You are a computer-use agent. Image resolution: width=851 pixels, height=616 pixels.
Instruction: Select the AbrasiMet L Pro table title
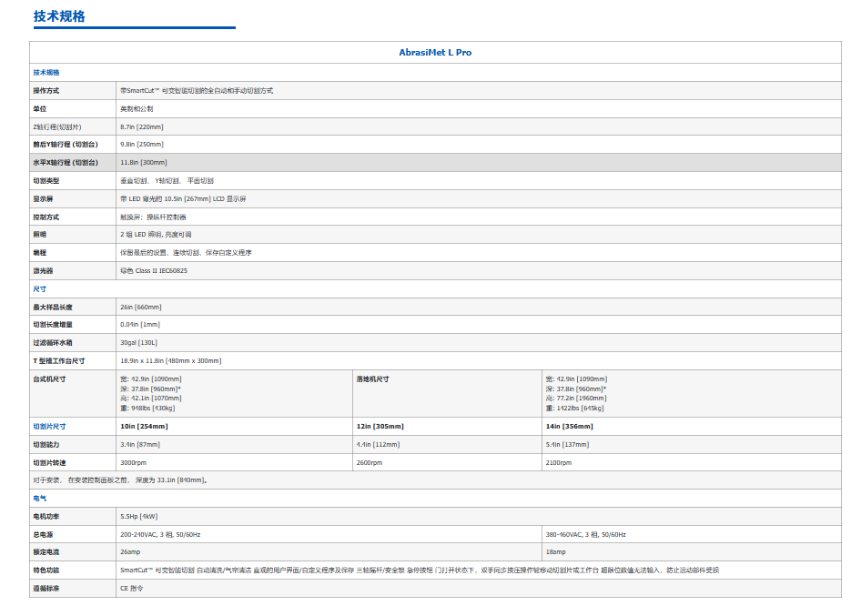pyautogui.click(x=435, y=53)
